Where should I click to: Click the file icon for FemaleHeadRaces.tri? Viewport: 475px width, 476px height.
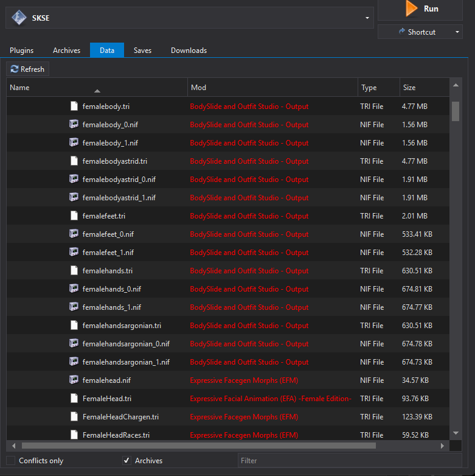click(74, 435)
